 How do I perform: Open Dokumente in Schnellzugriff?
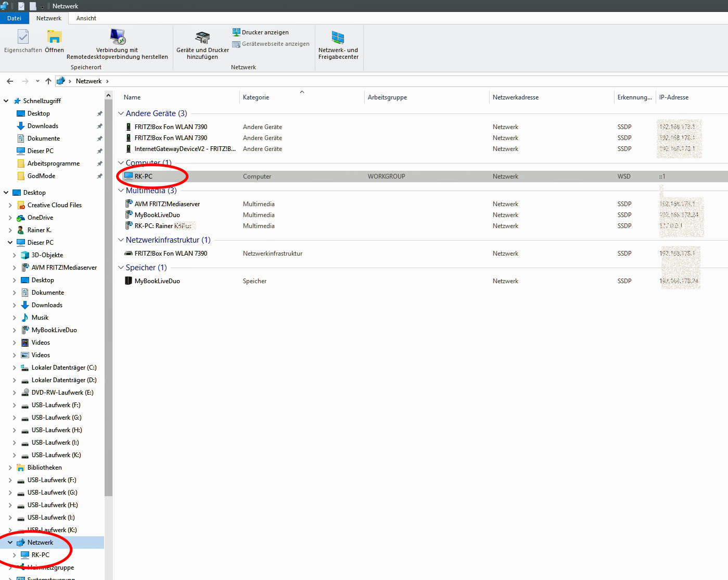coord(44,138)
